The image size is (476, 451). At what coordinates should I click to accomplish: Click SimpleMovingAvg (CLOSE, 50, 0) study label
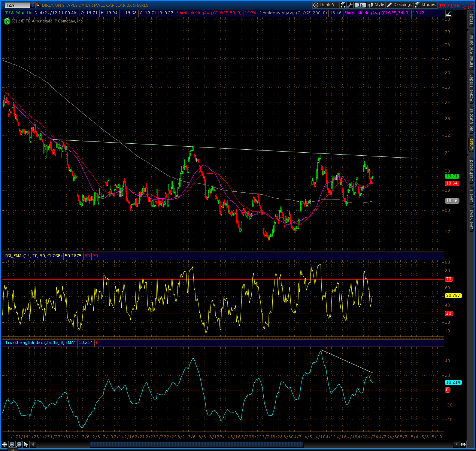point(209,13)
